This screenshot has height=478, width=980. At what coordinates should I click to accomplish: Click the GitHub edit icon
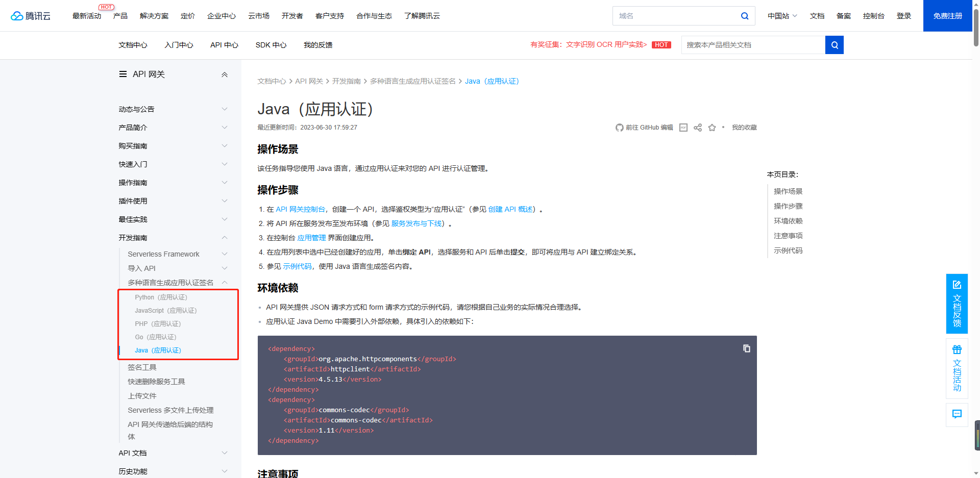tap(619, 128)
